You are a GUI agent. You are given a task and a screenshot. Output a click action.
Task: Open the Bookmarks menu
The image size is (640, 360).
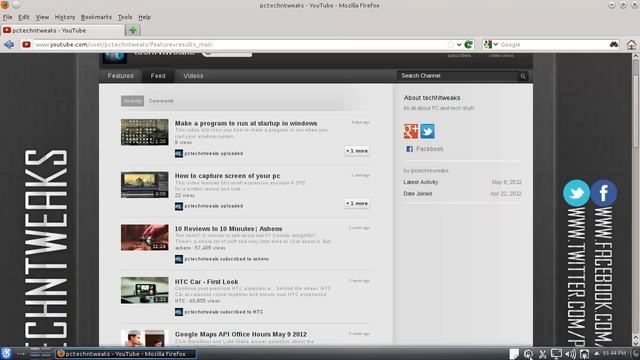tap(96, 17)
